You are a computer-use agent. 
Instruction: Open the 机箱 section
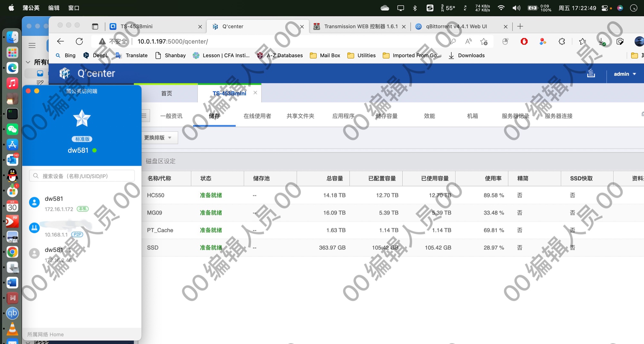coord(472,116)
